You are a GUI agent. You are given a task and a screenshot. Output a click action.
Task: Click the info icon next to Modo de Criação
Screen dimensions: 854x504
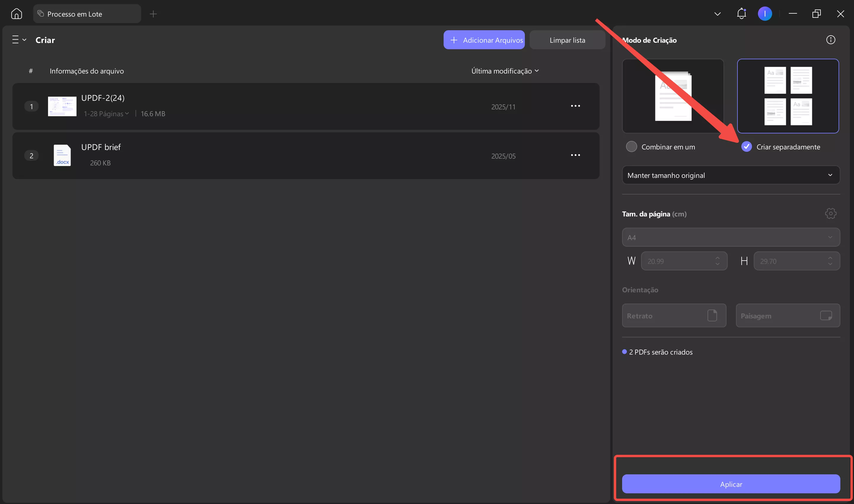tap(831, 40)
